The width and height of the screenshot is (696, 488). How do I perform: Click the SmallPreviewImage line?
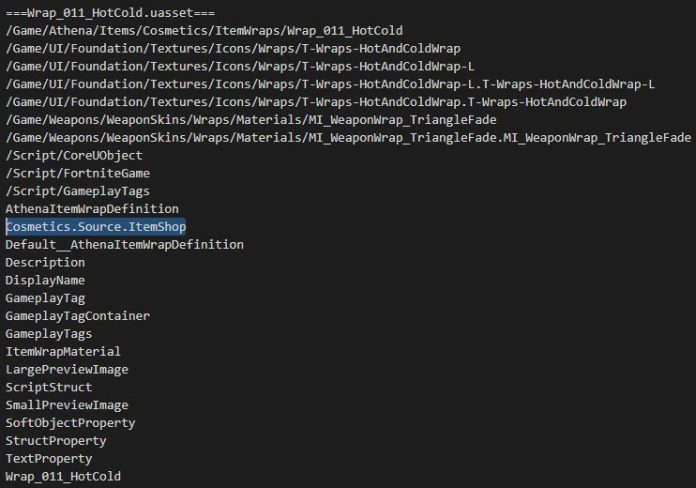click(67, 405)
